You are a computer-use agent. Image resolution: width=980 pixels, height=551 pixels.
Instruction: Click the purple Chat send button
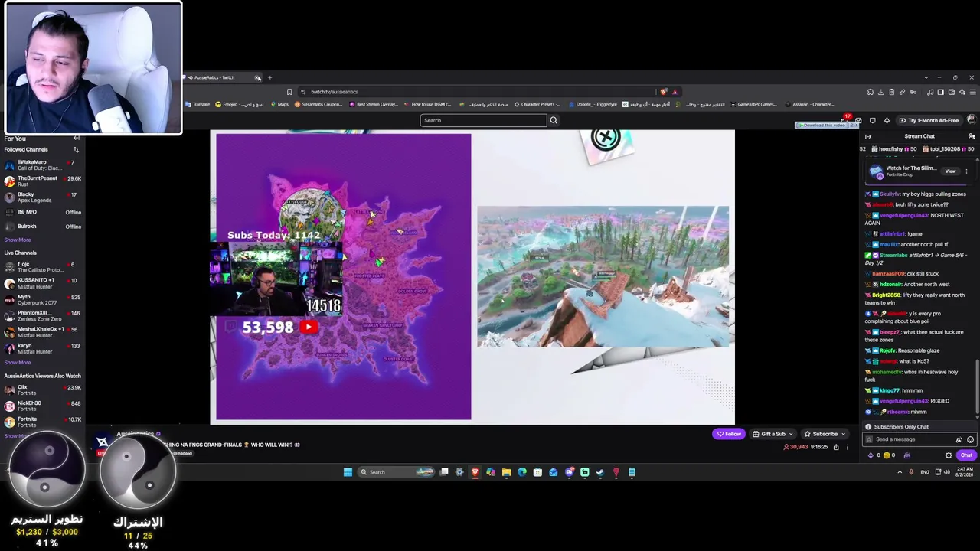pos(966,455)
